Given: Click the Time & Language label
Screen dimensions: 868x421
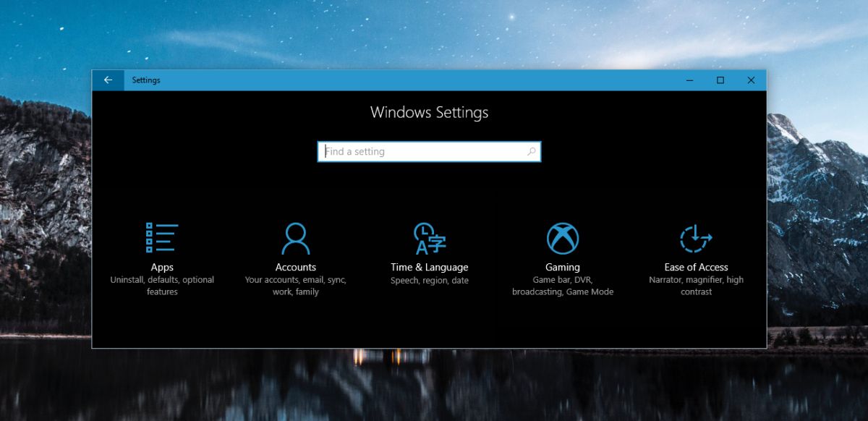Looking at the screenshot, I should pos(430,267).
